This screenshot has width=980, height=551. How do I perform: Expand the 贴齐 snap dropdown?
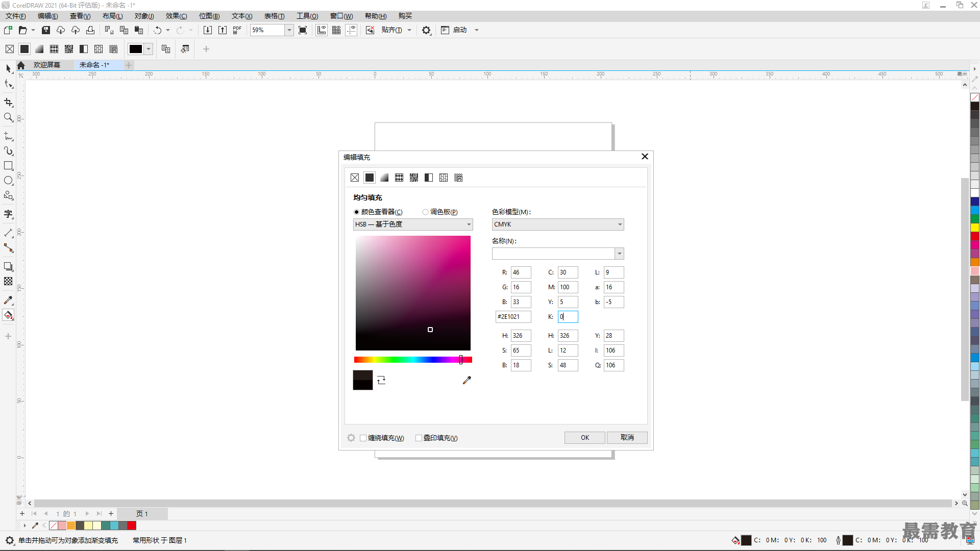pos(409,30)
